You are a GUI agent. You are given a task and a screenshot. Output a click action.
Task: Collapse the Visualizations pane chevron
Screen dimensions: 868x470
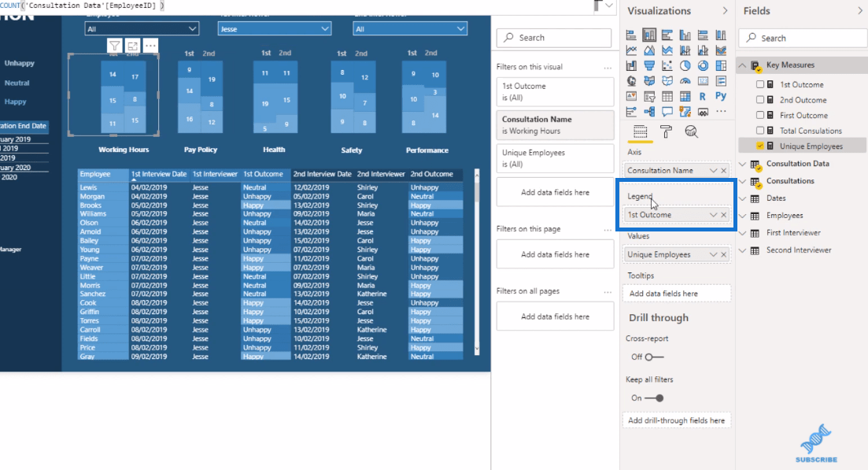pyautogui.click(x=726, y=11)
